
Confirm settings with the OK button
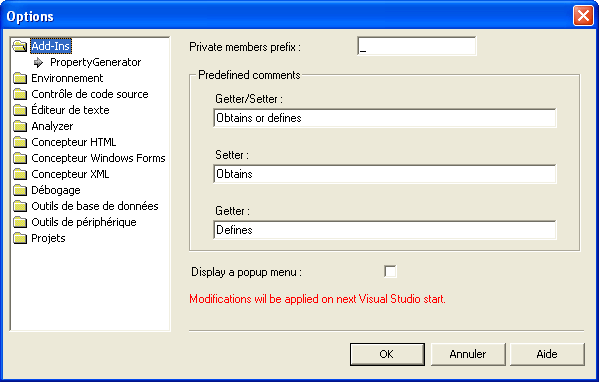387,354
